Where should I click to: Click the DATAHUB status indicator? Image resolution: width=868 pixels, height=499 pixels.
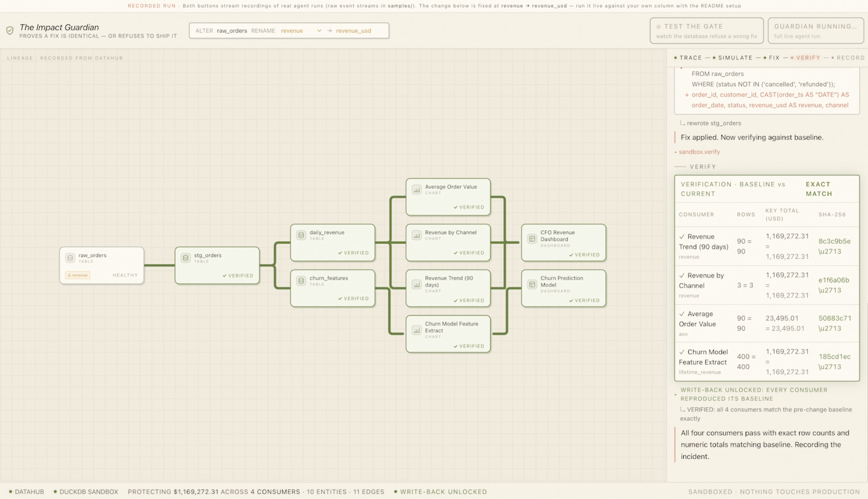26,492
